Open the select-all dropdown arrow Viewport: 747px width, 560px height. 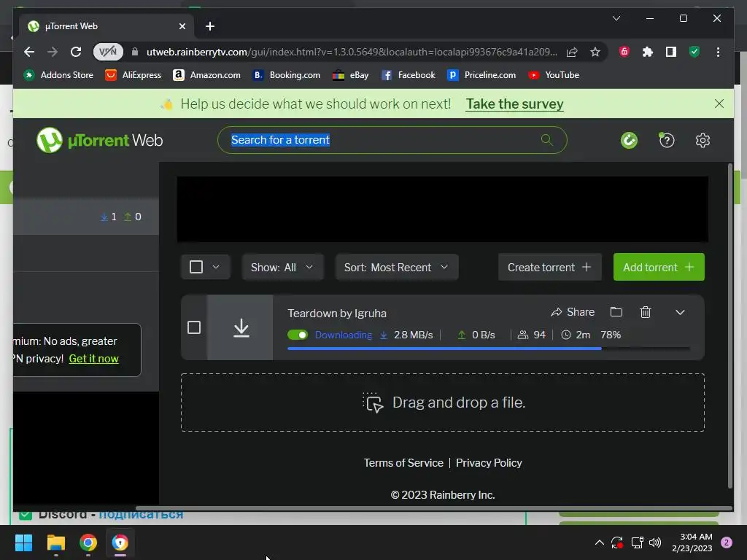(216, 267)
